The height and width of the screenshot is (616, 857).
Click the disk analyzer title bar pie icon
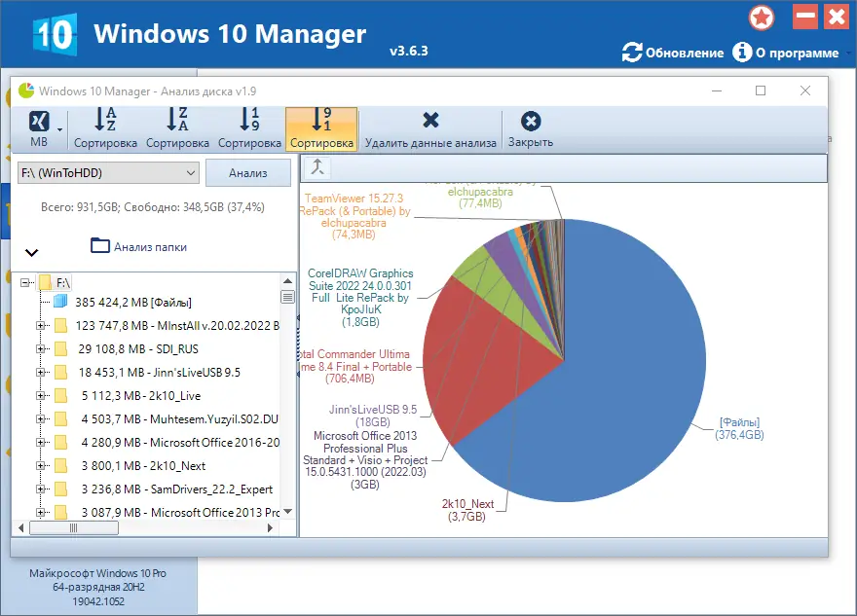click(25, 91)
